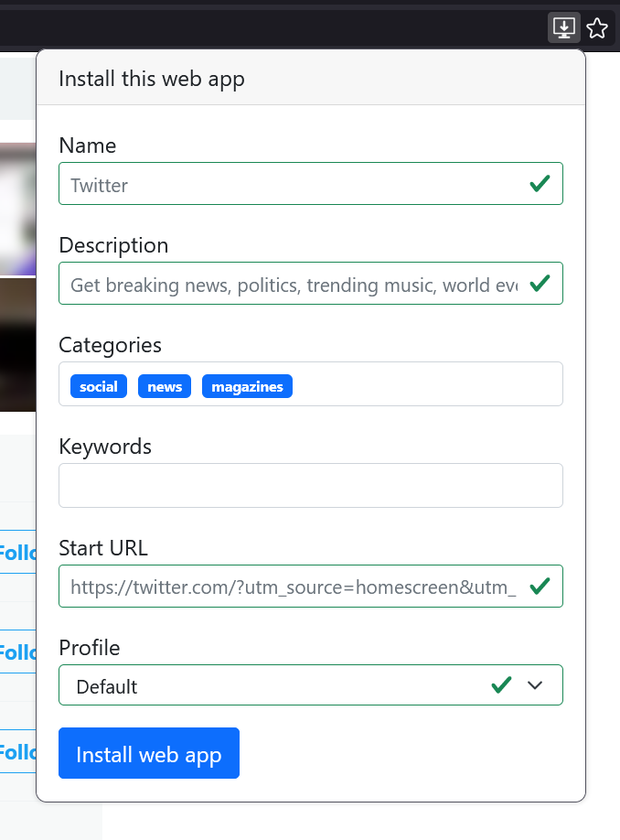Image resolution: width=620 pixels, height=840 pixels.
Task: Select the "news" category tag
Action: (x=165, y=386)
